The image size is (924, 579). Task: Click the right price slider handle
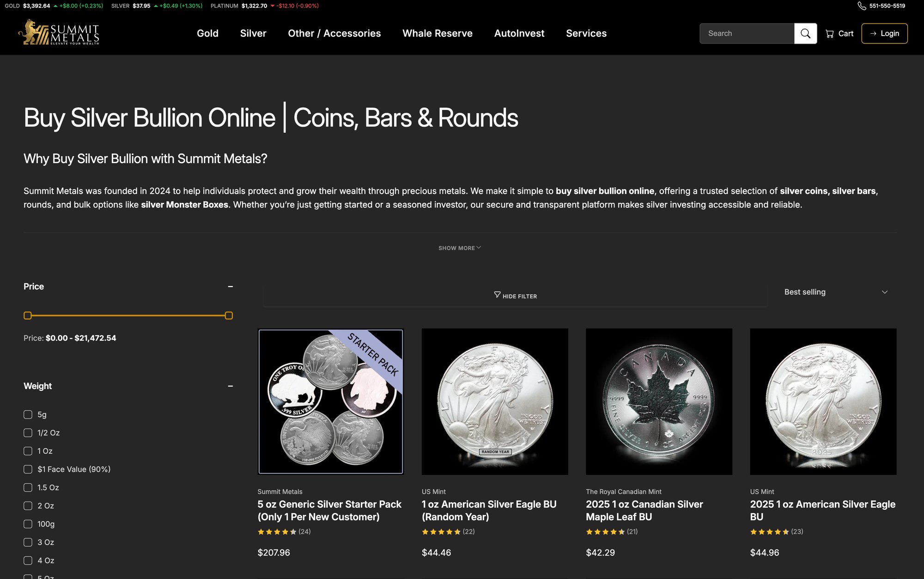[229, 316]
